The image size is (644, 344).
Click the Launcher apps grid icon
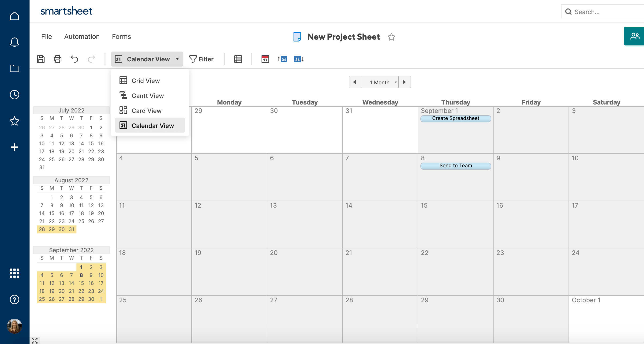tap(15, 273)
